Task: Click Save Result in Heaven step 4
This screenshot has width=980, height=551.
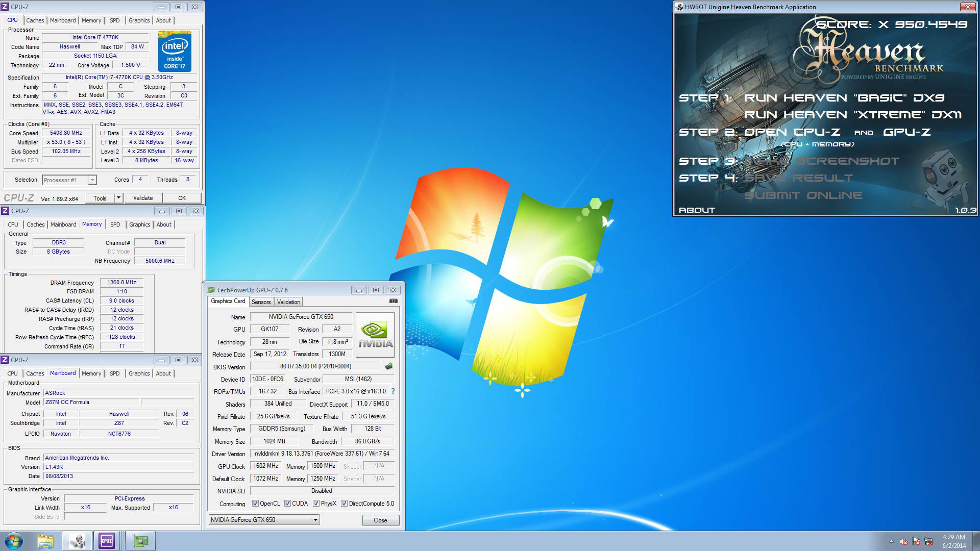Action: click(798, 178)
